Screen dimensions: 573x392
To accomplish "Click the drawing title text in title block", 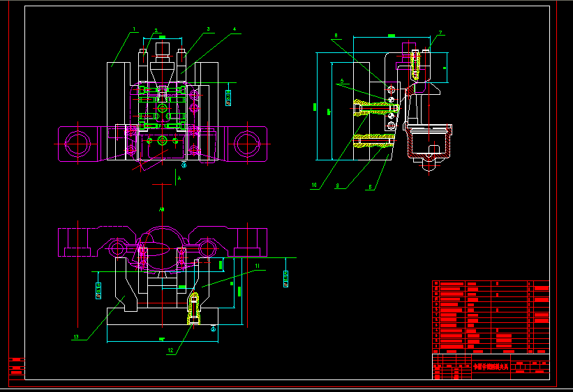I will [491, 366].
